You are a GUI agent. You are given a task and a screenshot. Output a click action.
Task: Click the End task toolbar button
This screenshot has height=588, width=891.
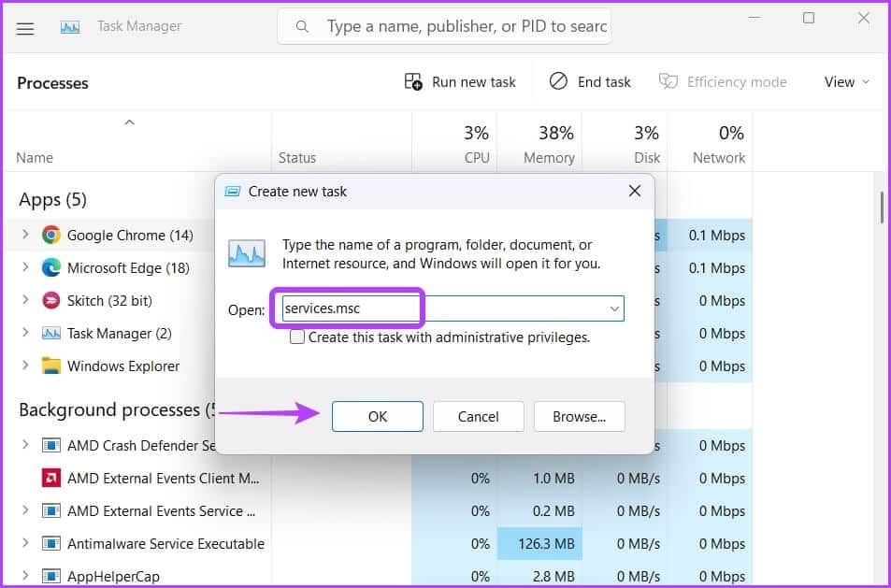tap(590, 82)
